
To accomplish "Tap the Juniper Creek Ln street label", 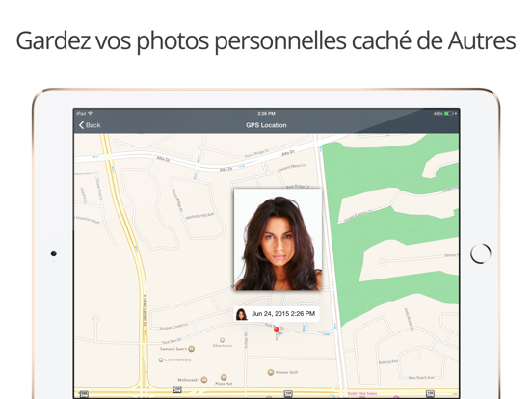I will coord(173,326).
